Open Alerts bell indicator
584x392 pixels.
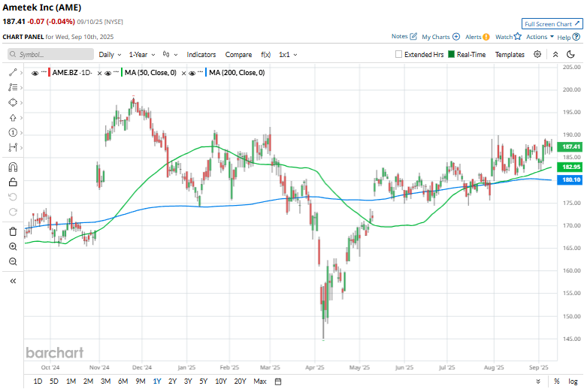click(486, 37)
